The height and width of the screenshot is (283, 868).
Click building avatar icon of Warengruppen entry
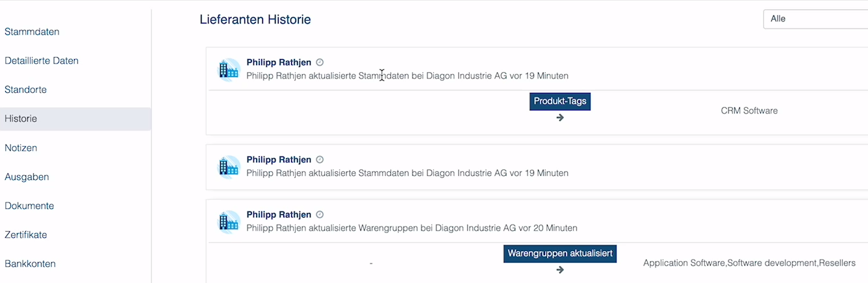229,222
